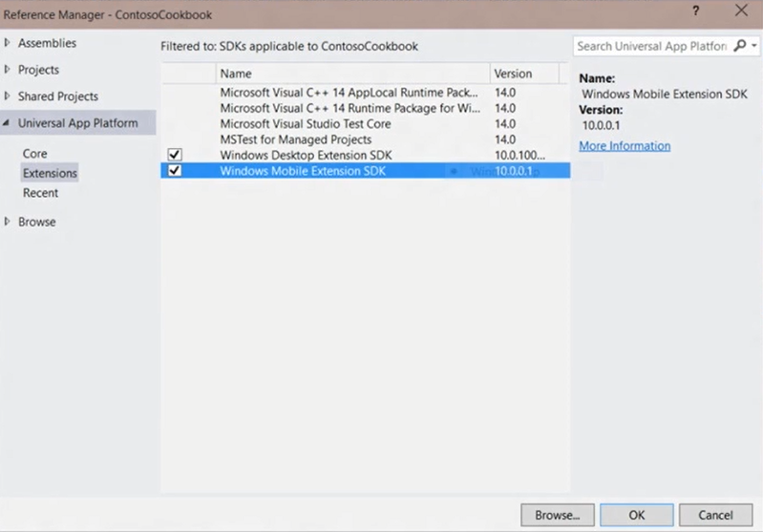
Task: Select the Shared Projects category
Action: click(58, 96)
